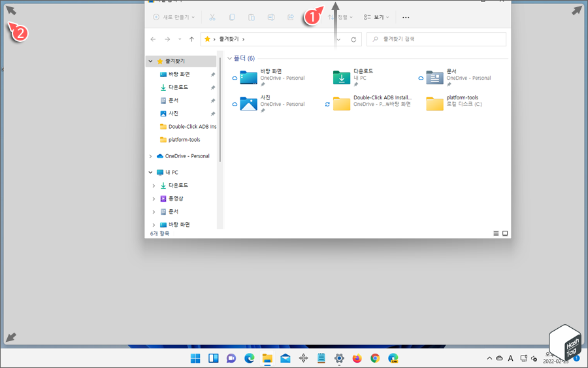Screen dimensions: 588x368
Task: Click the Cut scissors icon in Explorer toolbar
Action: point(212,17)
